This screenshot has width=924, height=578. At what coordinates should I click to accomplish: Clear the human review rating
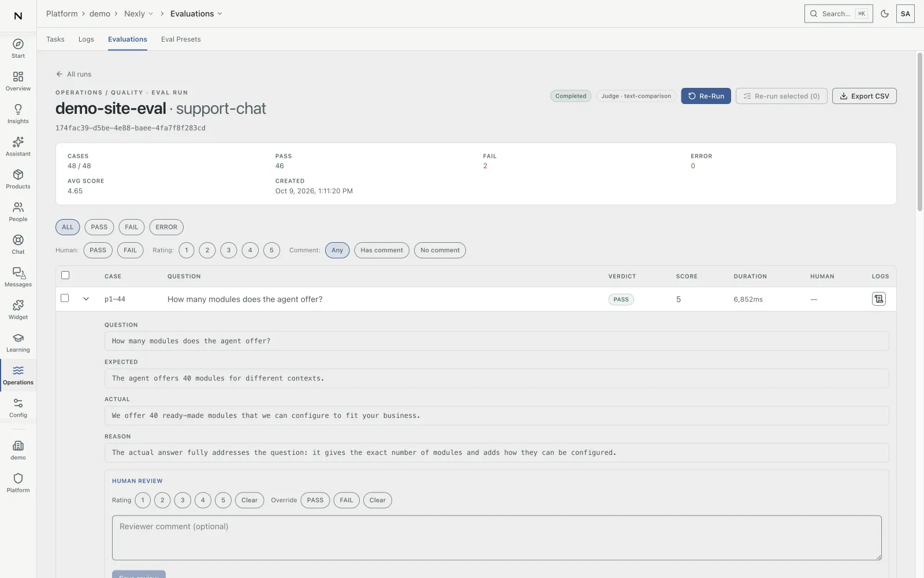coord(249,501)
